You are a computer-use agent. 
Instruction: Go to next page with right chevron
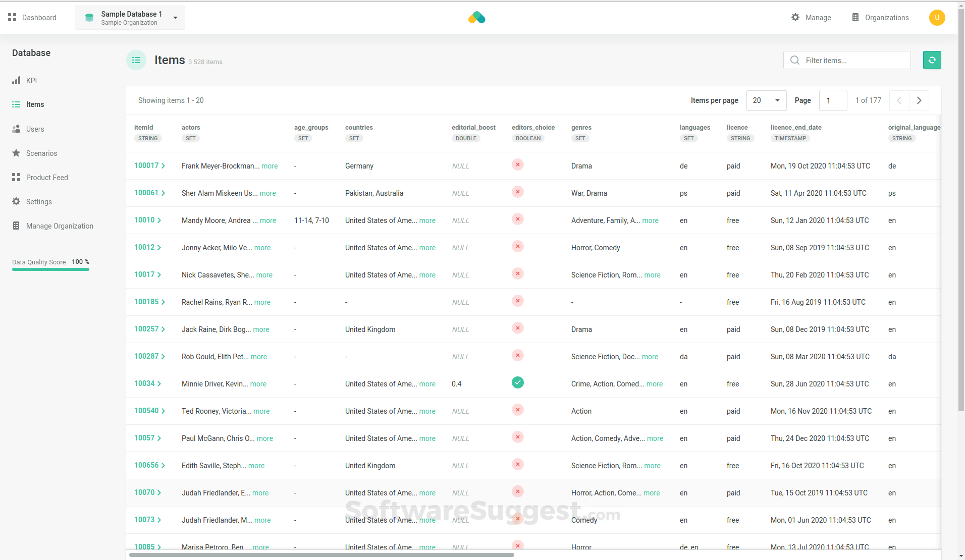pos(919,100)
